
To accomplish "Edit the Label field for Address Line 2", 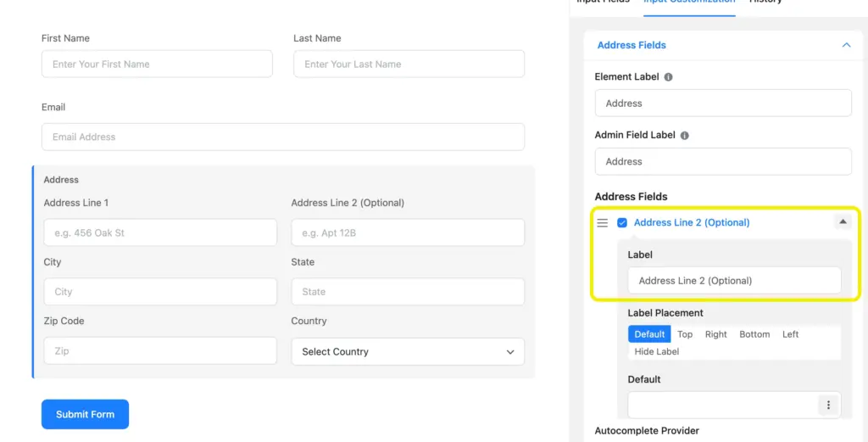I will coord(734,280).
